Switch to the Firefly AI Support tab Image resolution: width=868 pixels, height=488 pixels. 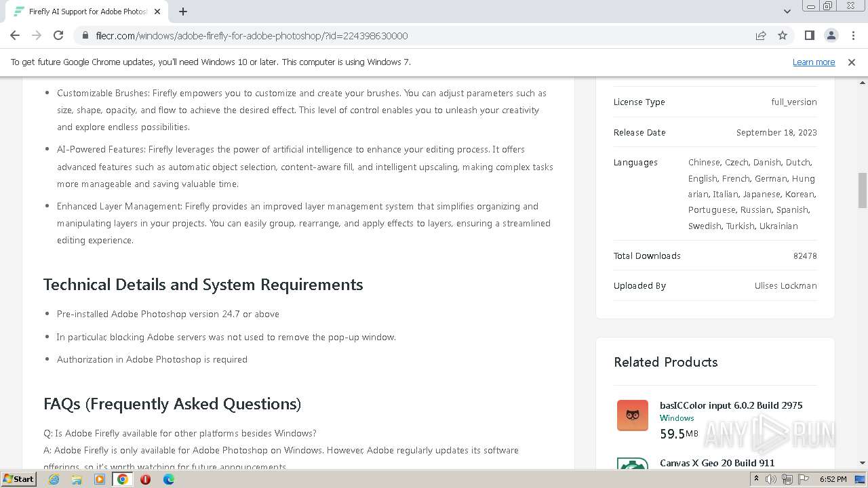(x=87, y=12)
